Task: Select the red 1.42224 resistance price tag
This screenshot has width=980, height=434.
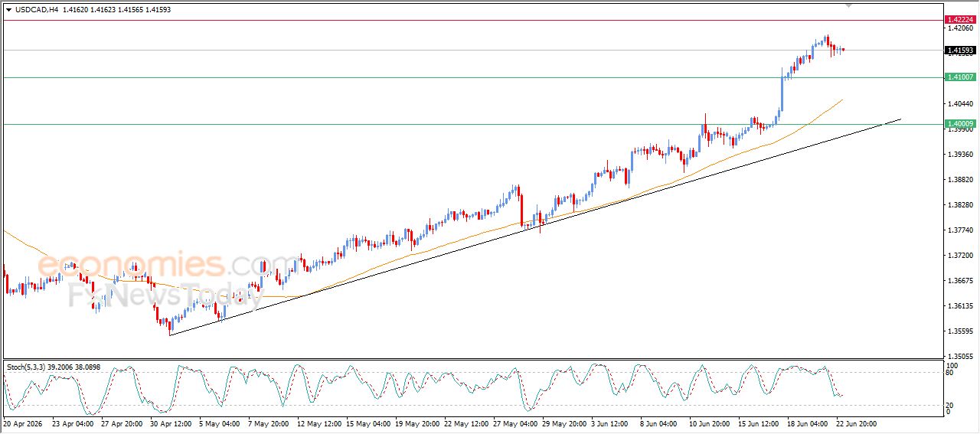Action: coord(960,19)
